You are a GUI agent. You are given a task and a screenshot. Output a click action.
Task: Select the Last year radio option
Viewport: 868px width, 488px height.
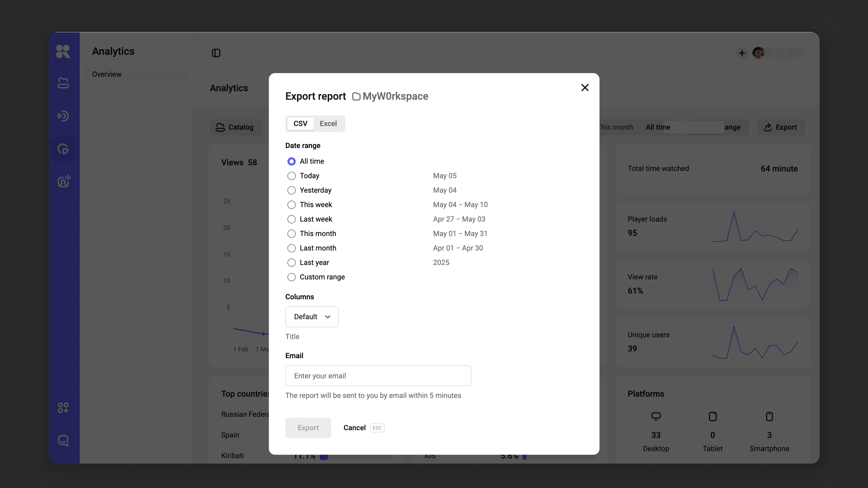[291, 263]
